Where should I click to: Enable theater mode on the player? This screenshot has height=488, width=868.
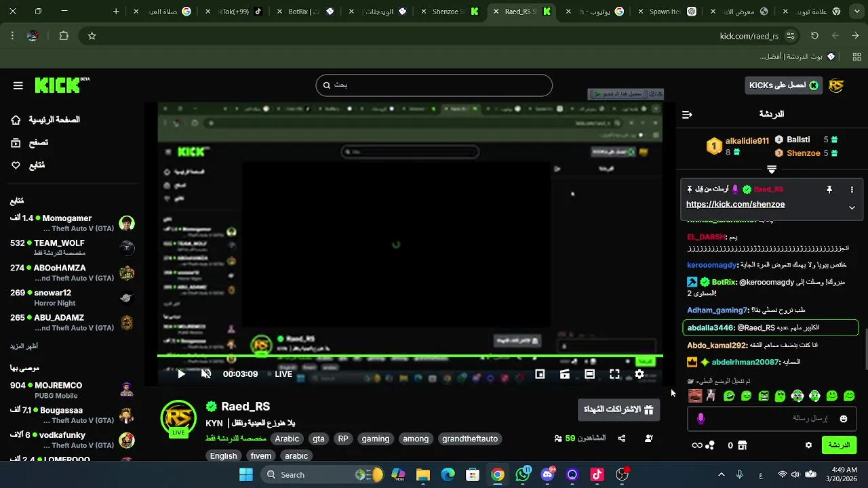click(589, 374)
